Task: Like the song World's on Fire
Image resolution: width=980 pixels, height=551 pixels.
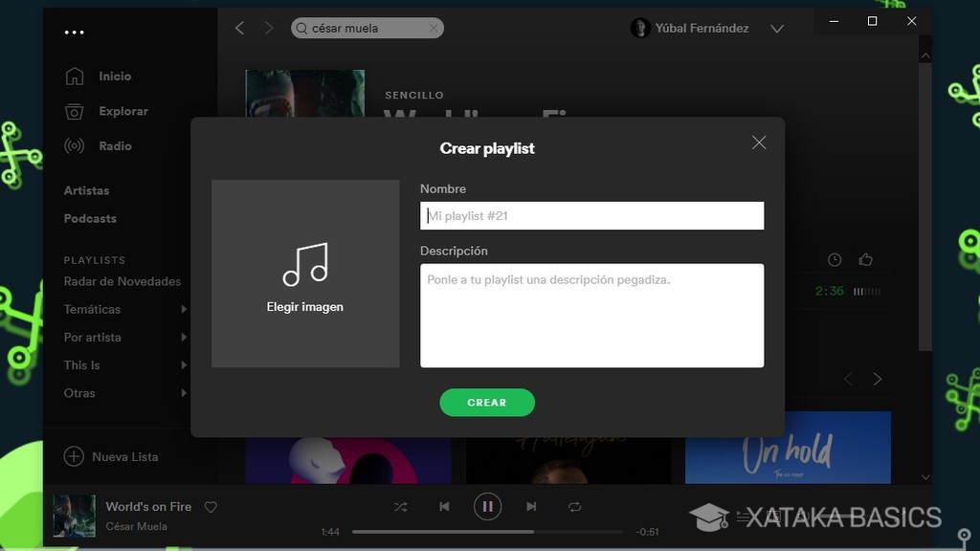Action: [211, 506]
